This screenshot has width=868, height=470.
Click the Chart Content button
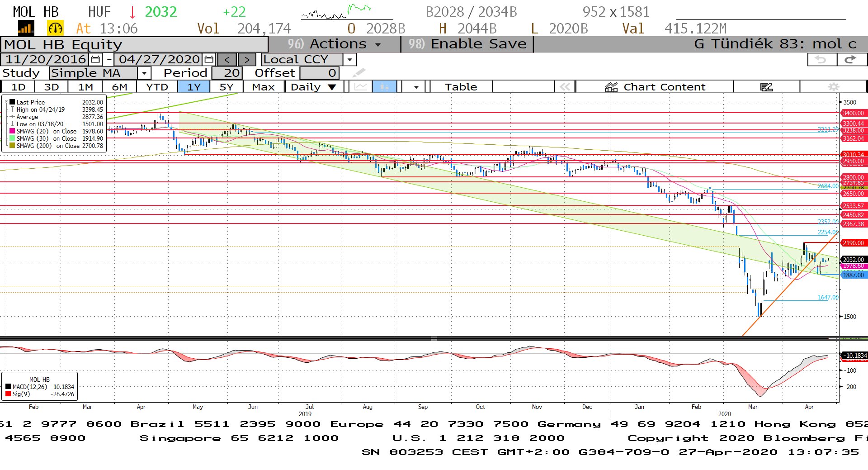point(655,87)
